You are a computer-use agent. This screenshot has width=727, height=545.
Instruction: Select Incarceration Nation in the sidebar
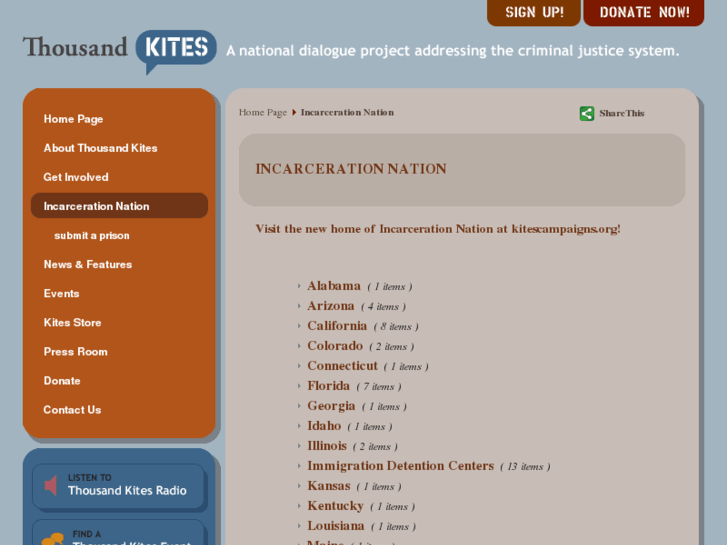coord(119,206)
